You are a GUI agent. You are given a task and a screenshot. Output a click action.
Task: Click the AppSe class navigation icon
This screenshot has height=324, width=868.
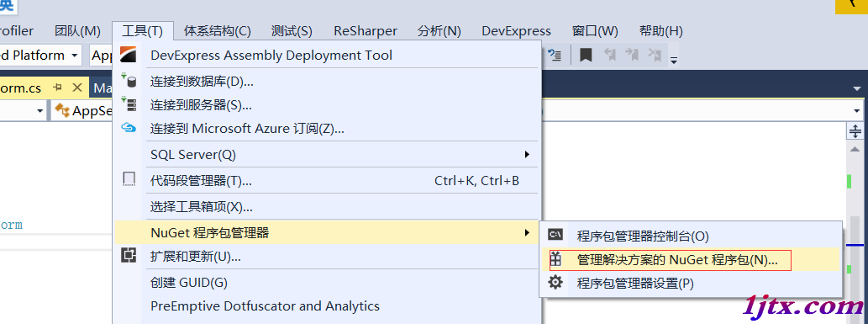tap(62, 110)
